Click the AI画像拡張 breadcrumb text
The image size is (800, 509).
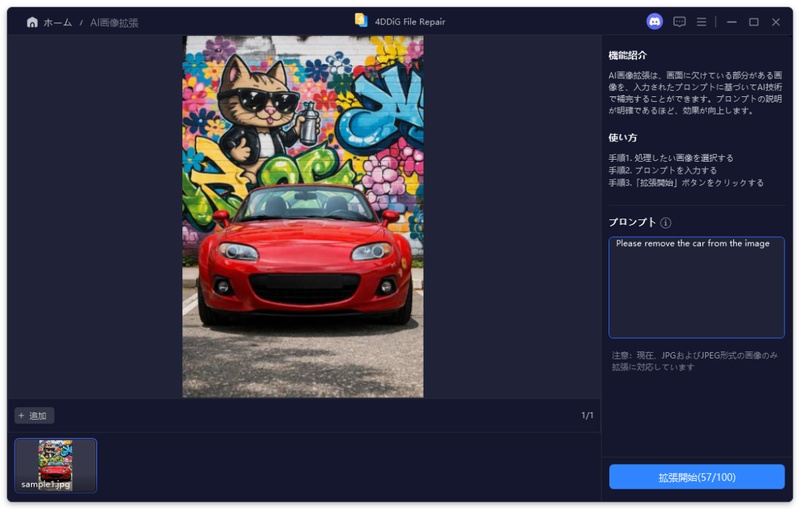coord(114,22)
